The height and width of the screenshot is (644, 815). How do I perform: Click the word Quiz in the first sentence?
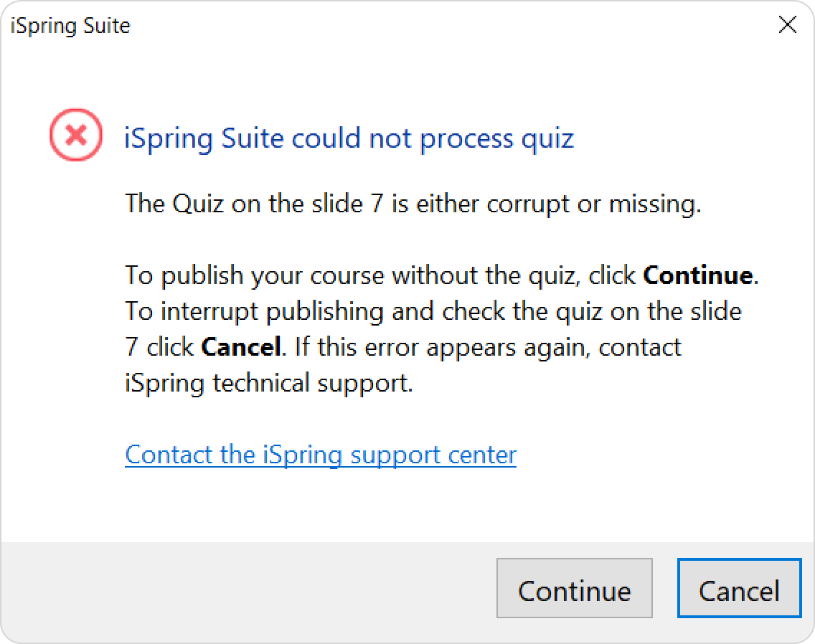click(198, 204)
